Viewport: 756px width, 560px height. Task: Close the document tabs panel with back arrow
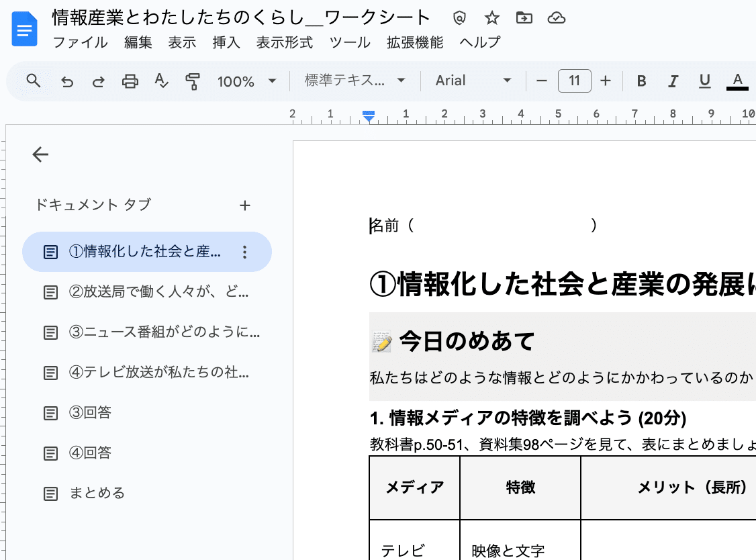[x=40, y=154]
